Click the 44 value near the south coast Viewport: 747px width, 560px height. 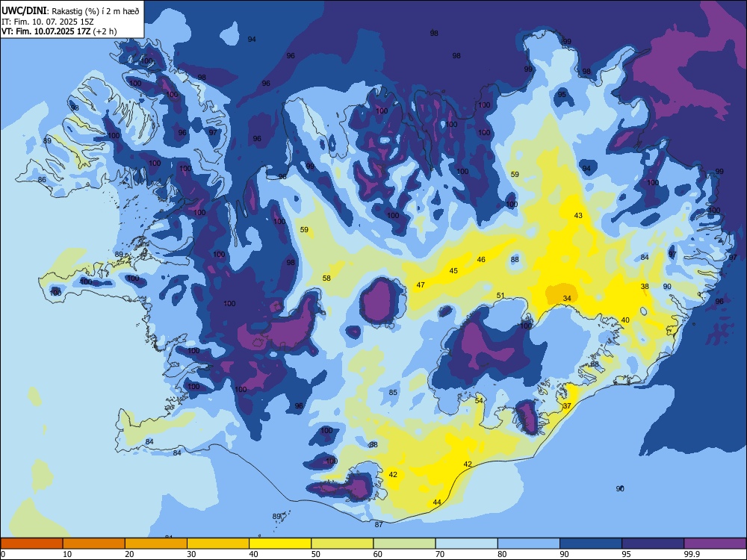(437, 502)
